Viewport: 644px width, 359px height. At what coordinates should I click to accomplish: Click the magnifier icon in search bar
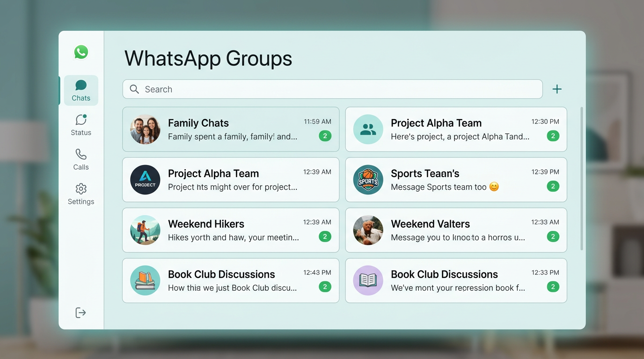click(134, 89)
